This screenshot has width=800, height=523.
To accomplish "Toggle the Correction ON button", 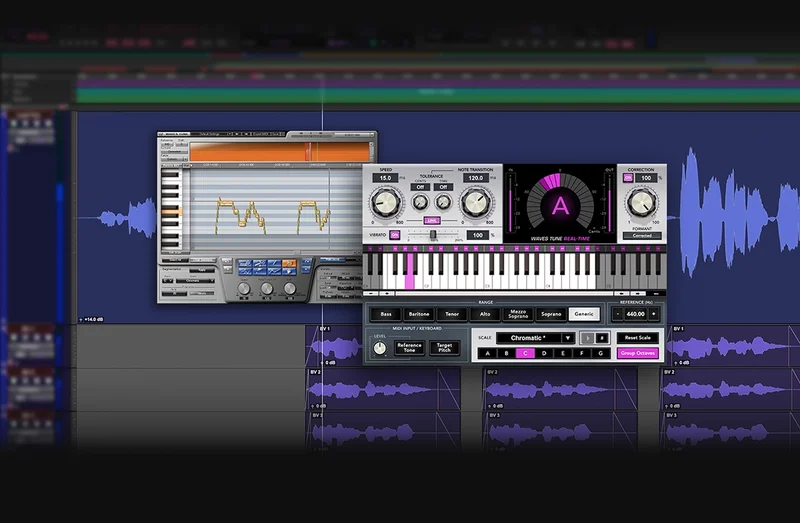I will pyautogui.click(x=628, y=178).
